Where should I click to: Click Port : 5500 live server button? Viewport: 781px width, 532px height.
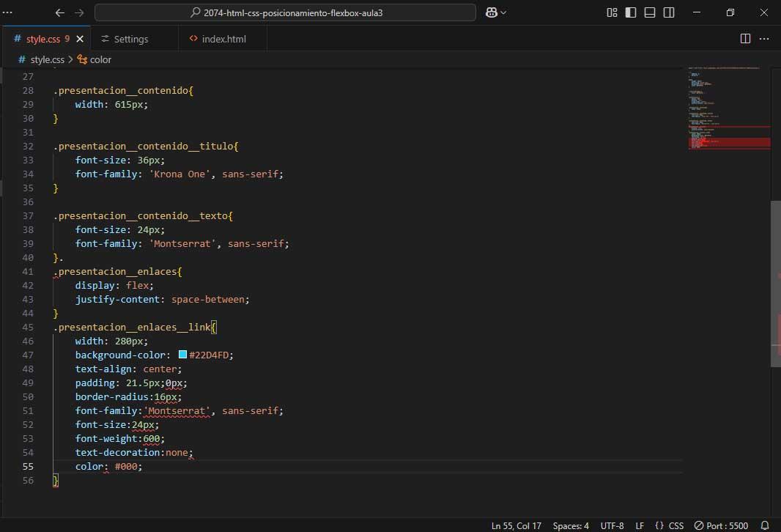tap(721, 525)
